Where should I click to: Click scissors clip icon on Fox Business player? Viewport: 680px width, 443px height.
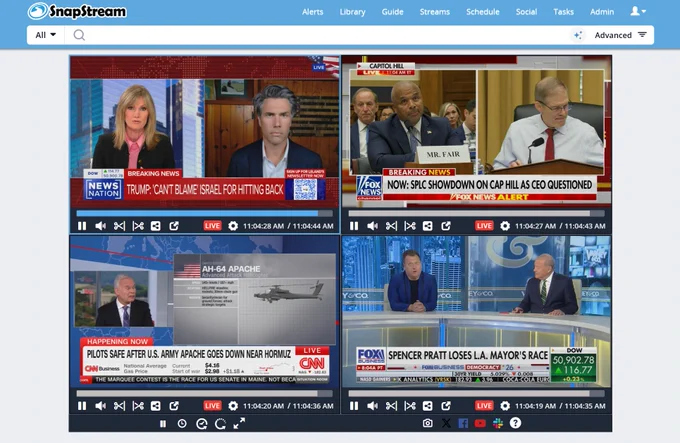[391, 406]
